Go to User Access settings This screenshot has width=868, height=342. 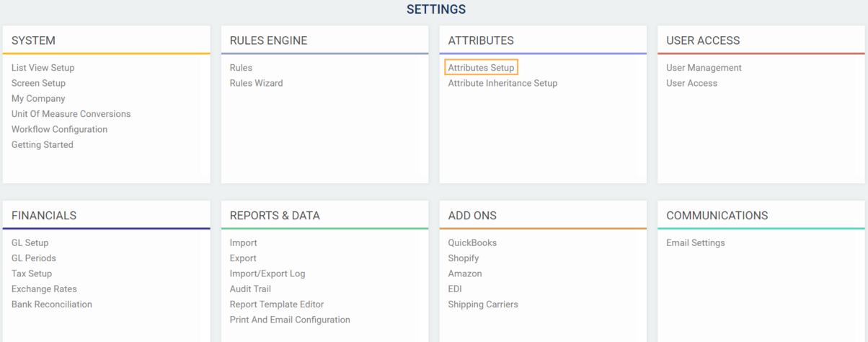click(x=691, y=83)
